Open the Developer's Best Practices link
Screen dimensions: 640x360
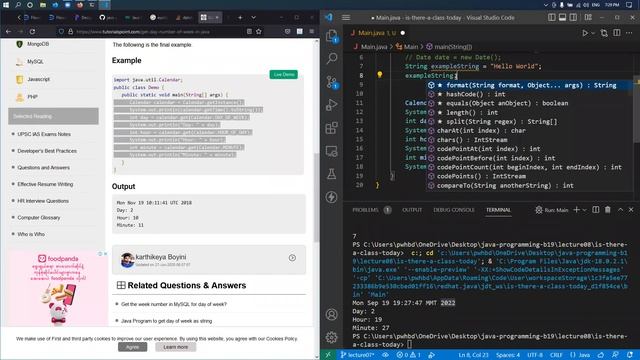pyautogui.click(x=47, y=151)
